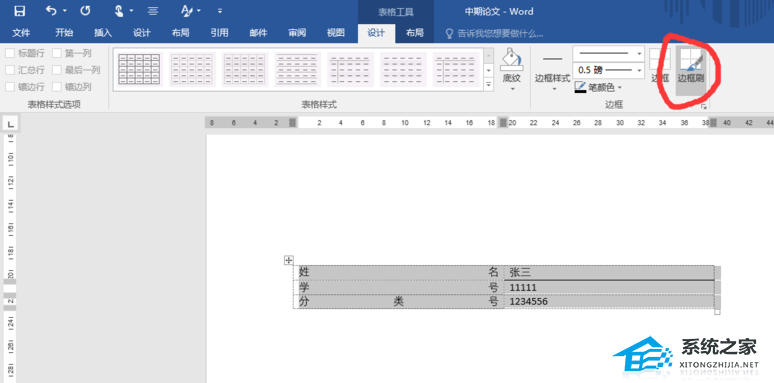This screenshot has width=774, height=383.
Task: Switch to the 插入 Insert tab
Action: tap(103, 33)
